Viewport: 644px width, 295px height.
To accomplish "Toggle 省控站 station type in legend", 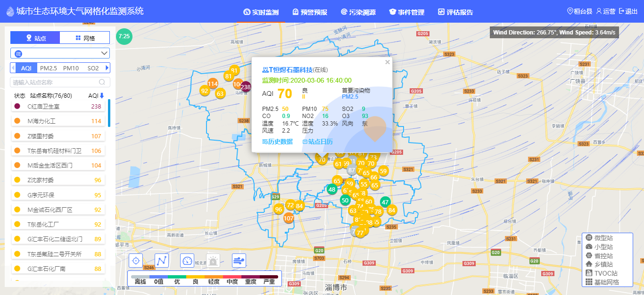I will (603, 255).
